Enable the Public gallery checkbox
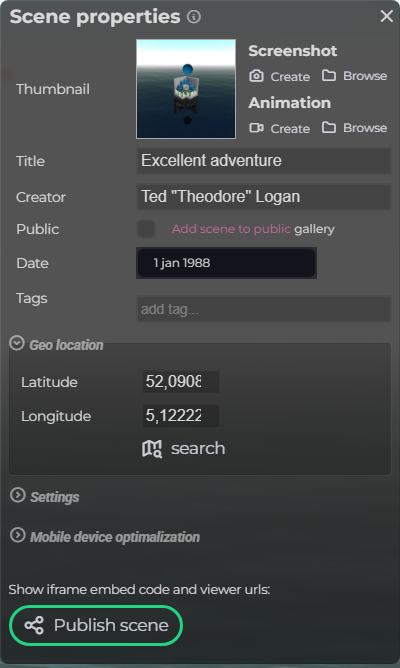 coord(146,229)
